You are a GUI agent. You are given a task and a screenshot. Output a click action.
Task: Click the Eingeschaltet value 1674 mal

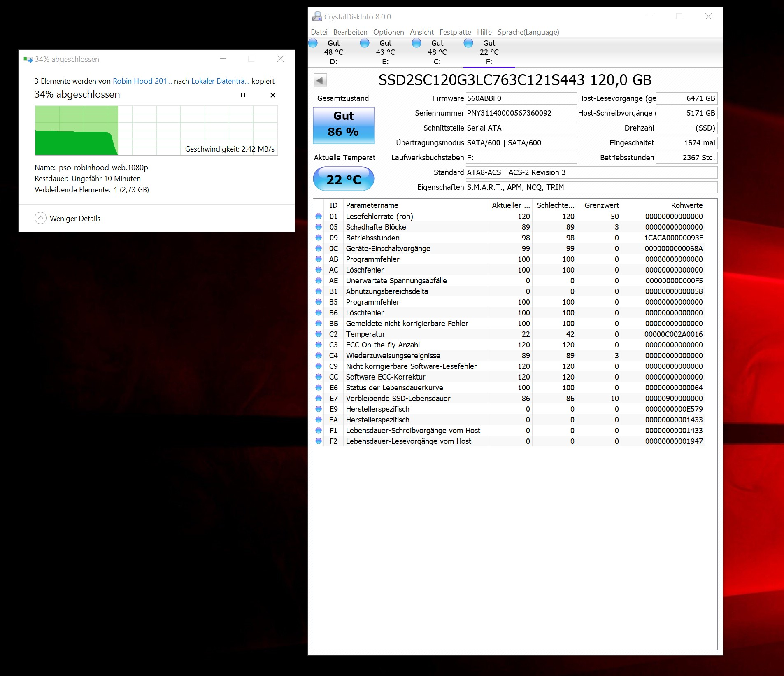click(686, 143)
